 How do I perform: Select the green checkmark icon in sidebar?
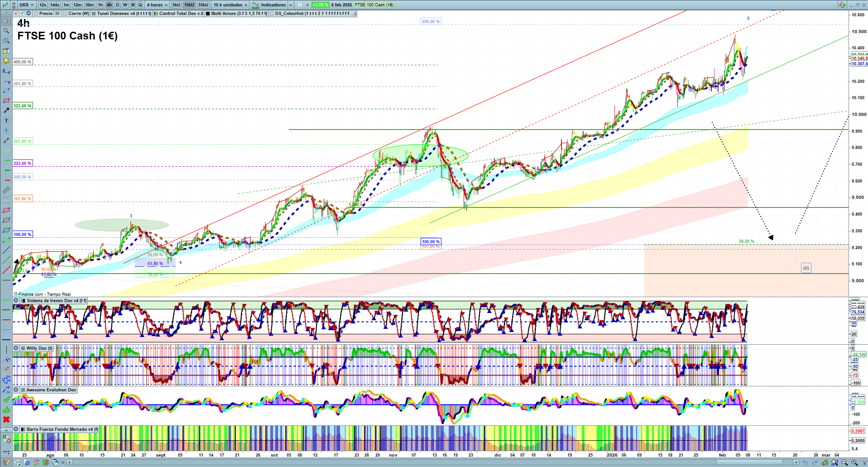[6, 400]
